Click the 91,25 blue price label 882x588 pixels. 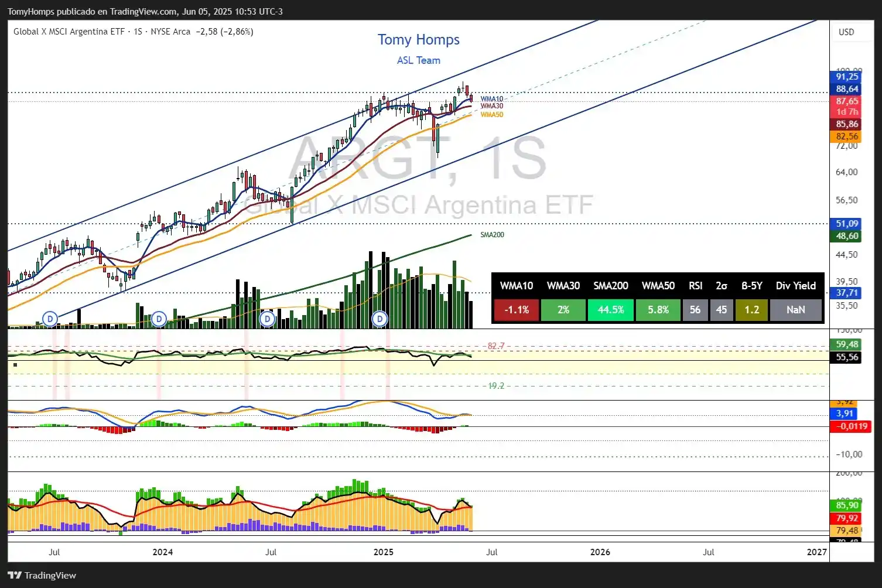tap(846, 77)
